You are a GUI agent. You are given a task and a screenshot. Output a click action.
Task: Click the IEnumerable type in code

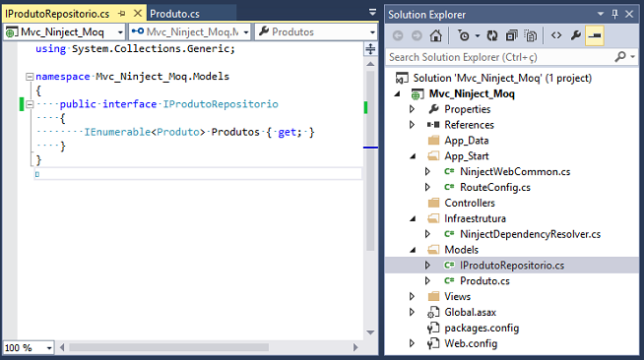[117, 132]
